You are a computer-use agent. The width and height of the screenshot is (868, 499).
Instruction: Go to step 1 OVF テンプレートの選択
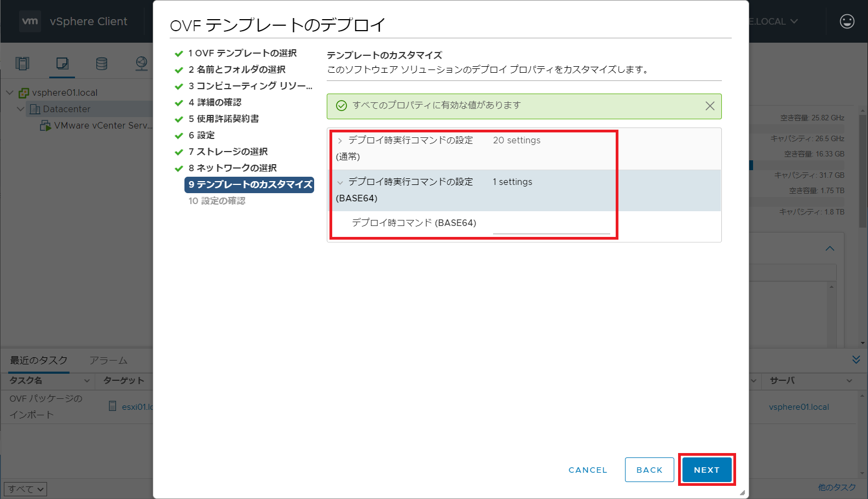pyautogui.click(x=242, y=53)
